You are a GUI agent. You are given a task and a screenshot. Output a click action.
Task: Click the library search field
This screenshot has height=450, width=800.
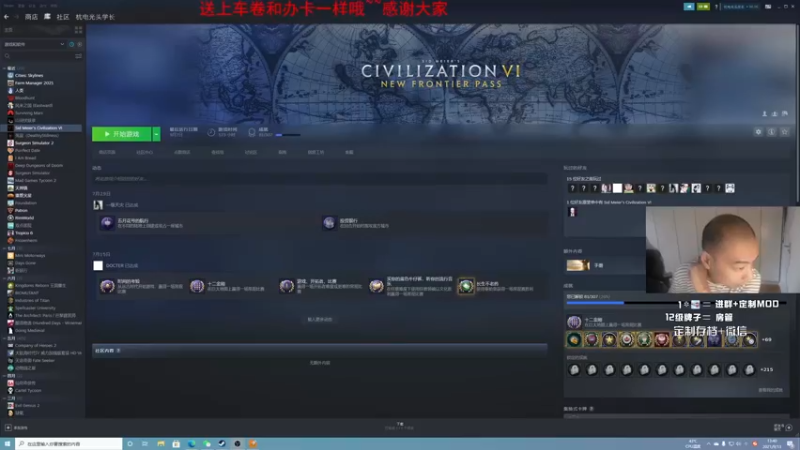(38, 56)
